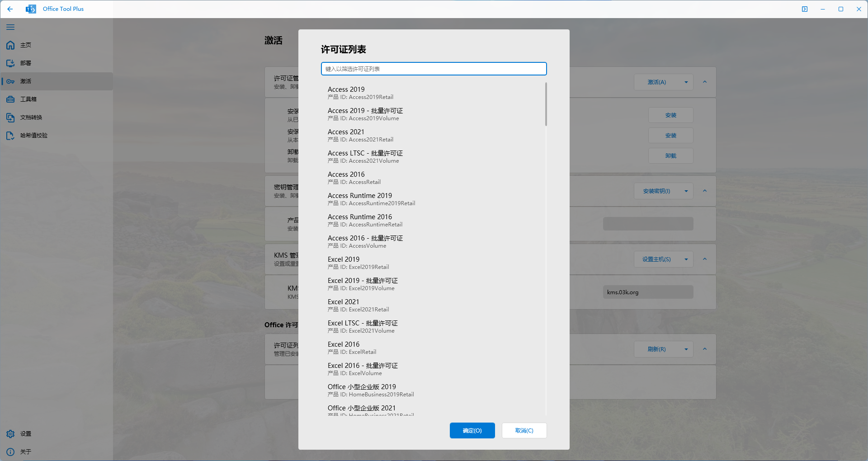Open dropdown arrow beside 安装密钥(I) button
Image resolution: width=868 pixels, height=461 pixels.
point(686,191)
